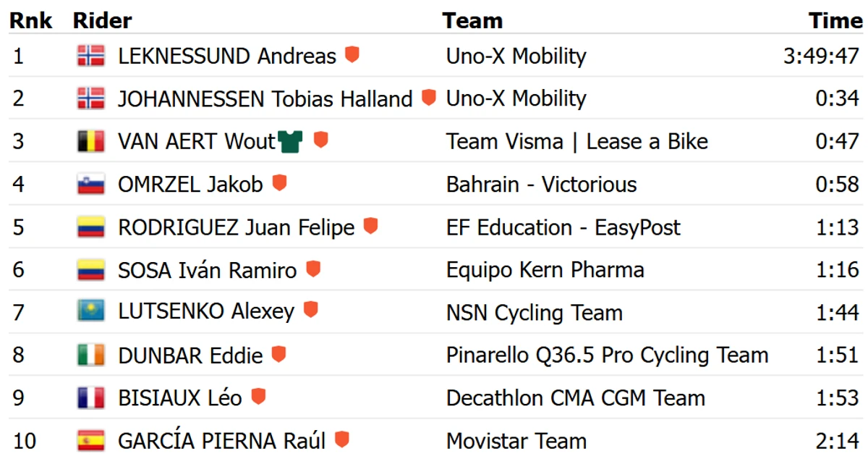Click the Time column header
868x459 pixels.
836,21
